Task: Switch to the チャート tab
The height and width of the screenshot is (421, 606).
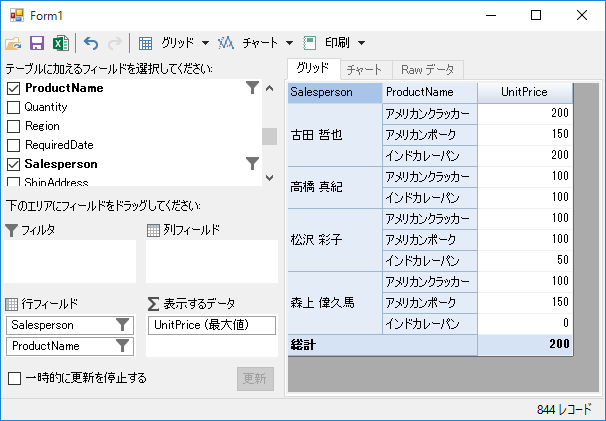Action: click(365, 70)
